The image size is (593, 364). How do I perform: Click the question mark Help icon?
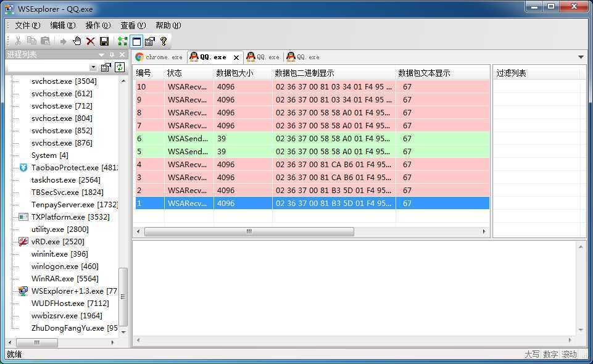tap(164, 41)
